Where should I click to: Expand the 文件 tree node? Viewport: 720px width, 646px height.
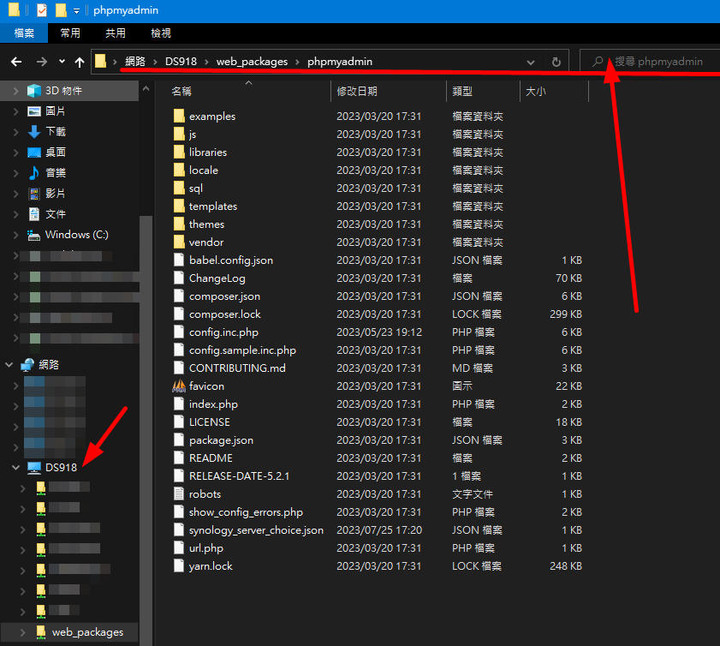coord(16,214)
